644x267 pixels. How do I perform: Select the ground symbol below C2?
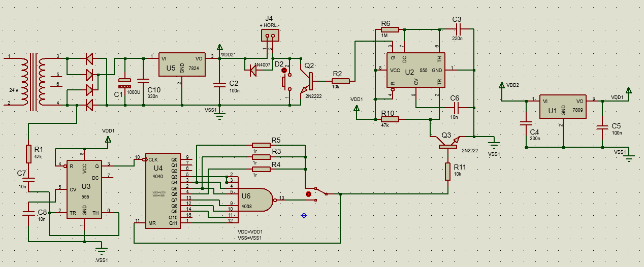click(219, 116)
